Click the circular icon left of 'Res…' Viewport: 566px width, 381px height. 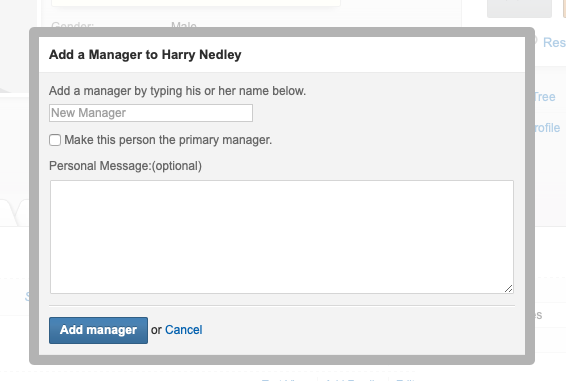click(536, 41)
